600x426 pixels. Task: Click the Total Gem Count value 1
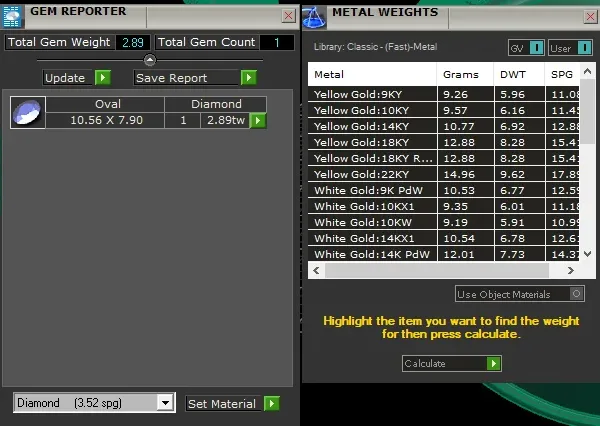[x=277, y=42]
